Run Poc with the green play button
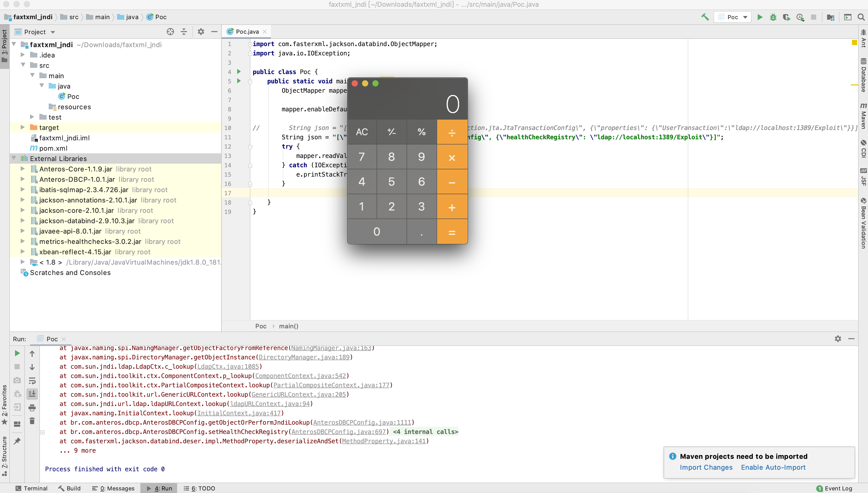Viewport: 868px width, 493px height. click(x=760, y=17)
